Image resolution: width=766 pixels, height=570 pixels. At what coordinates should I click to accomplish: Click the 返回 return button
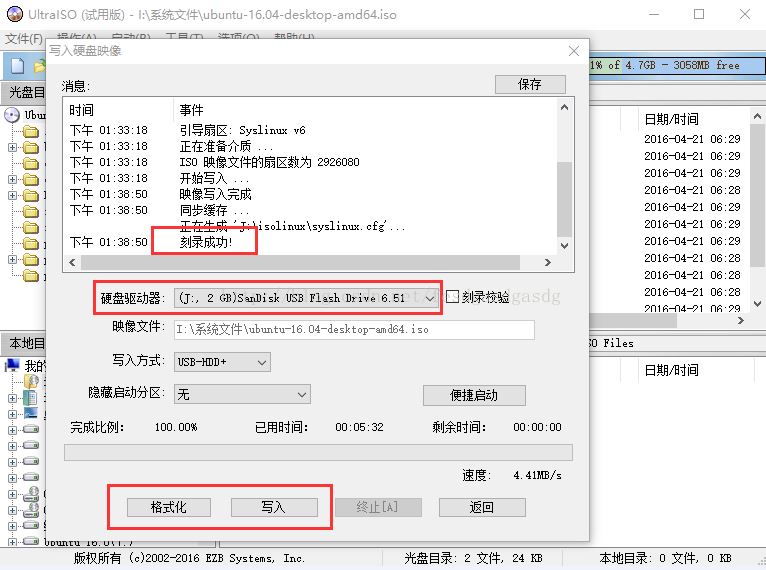pyautogui.click(x=482, y=507)
